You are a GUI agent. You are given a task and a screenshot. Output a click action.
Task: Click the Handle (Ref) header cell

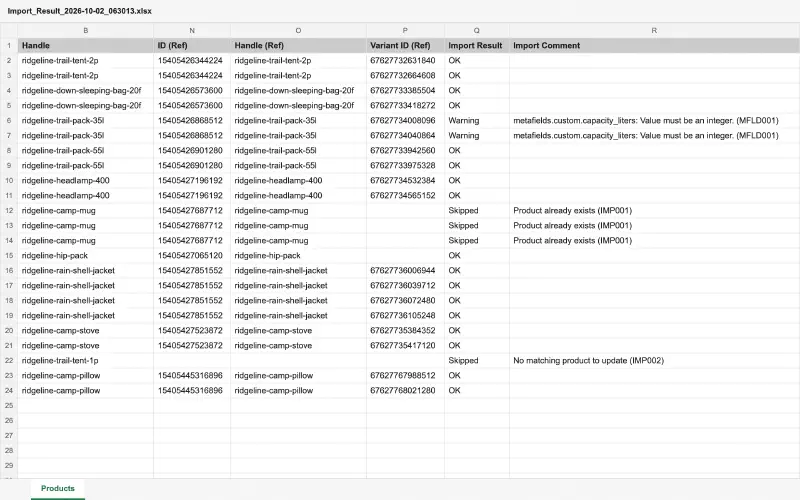(x=298, y=45)
